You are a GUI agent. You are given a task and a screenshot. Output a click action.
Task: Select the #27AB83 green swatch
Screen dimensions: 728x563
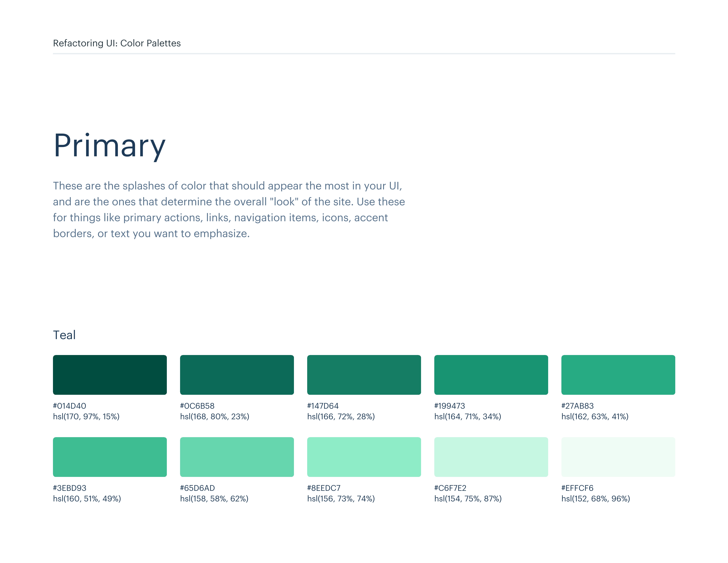click(618, 374)
